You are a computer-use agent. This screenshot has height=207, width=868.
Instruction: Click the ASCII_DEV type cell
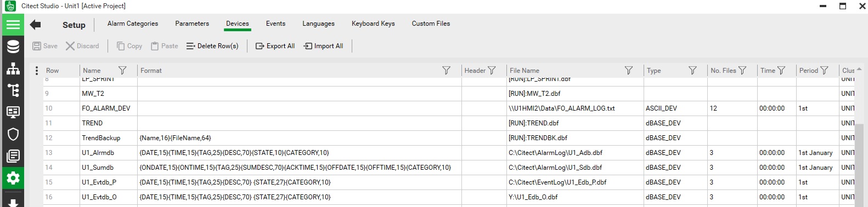coord(675,108)
